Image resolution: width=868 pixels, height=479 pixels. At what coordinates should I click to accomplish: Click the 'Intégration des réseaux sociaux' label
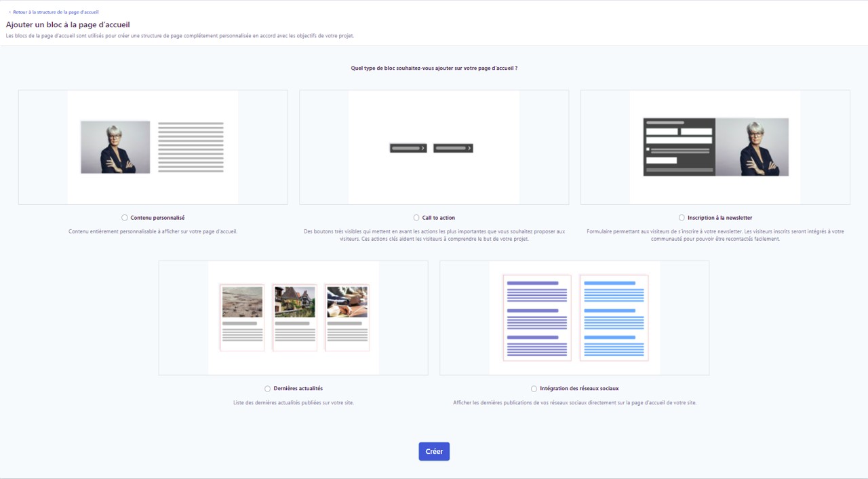579,389
